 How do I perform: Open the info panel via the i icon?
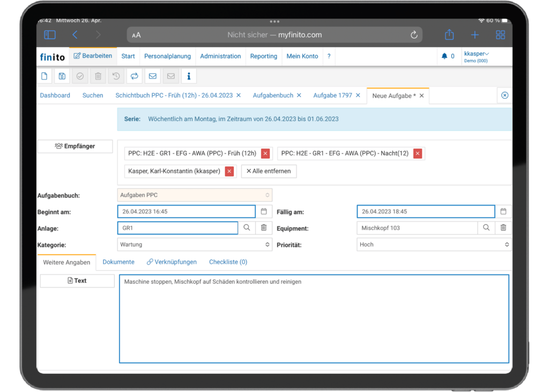pyautogui.click(x=188, y=76)
